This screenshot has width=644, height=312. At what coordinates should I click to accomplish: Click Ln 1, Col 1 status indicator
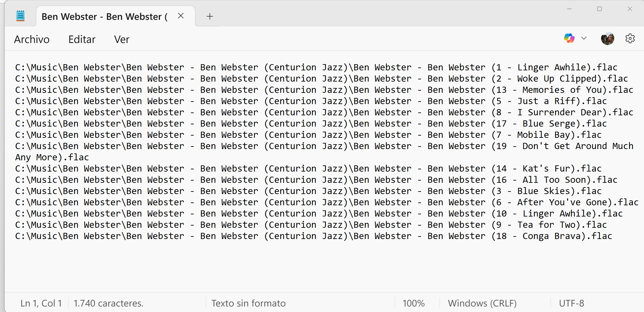point(41,303)
